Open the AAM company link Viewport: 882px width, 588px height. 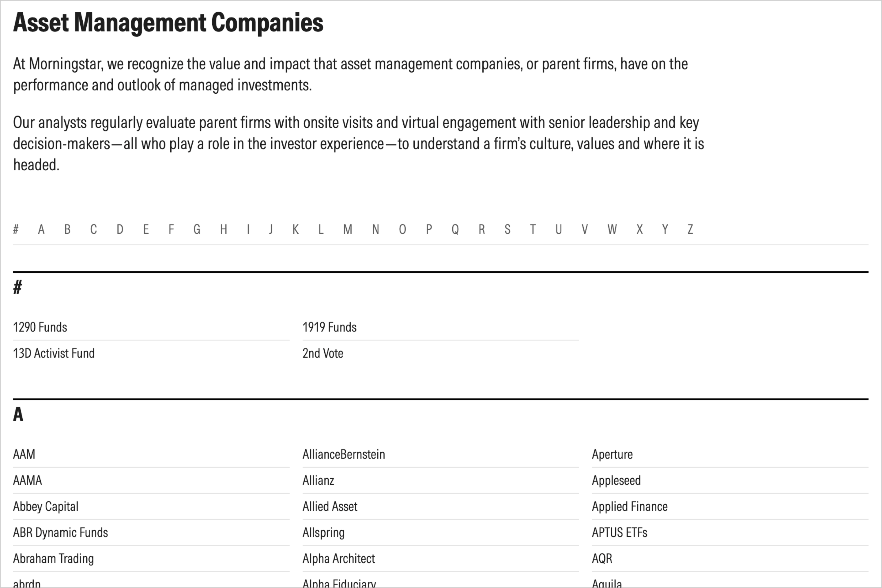coord(24,454)
